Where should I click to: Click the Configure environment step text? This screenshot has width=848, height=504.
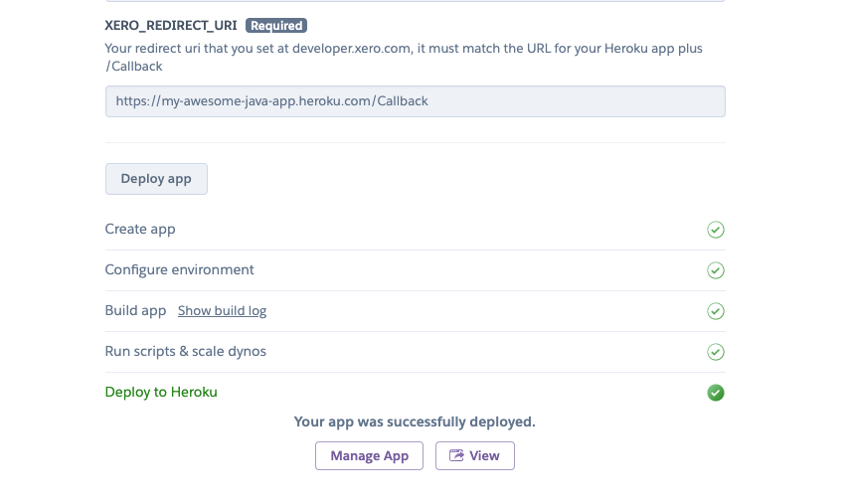click(180, 269)
